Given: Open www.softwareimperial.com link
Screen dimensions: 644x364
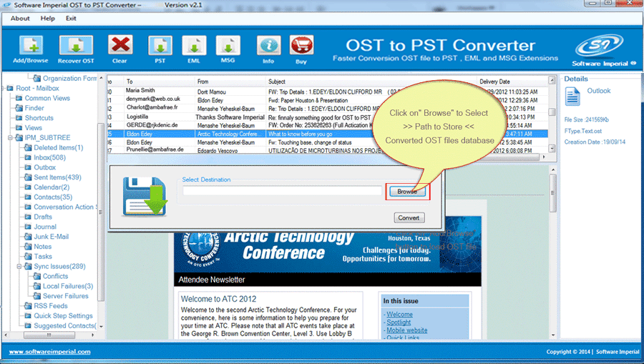Looking at the screenshot, I should 49,352.
